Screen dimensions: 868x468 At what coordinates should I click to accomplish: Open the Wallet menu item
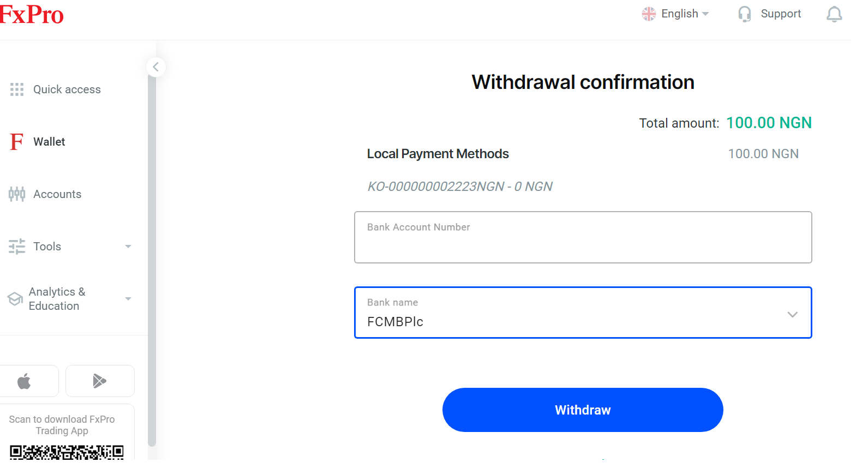coord(49,142)
